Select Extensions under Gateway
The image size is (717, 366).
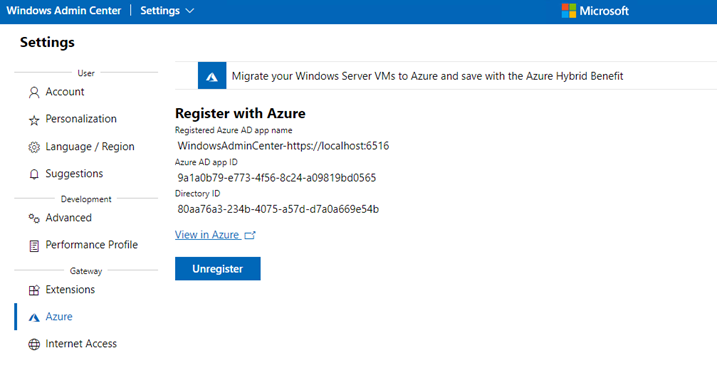(x=70, y=290)
